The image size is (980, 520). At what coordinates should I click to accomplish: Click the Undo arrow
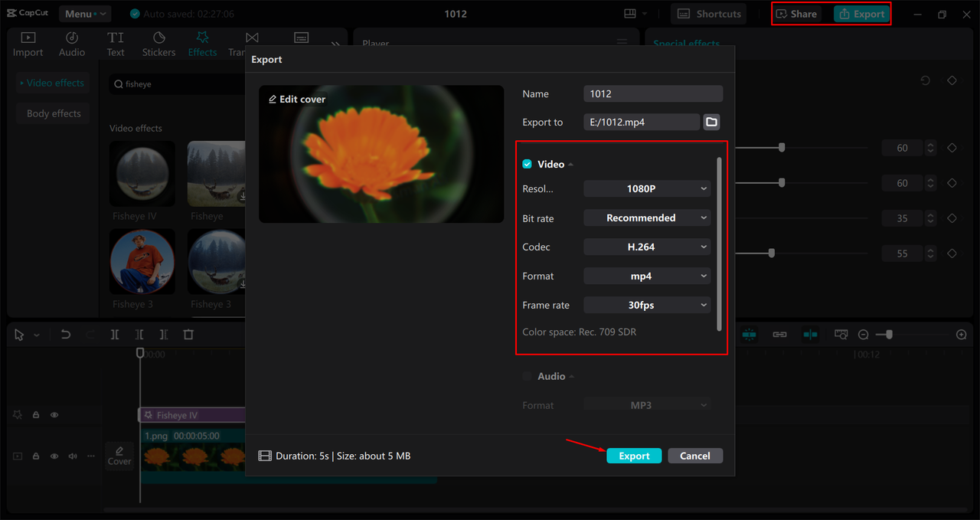66,335
